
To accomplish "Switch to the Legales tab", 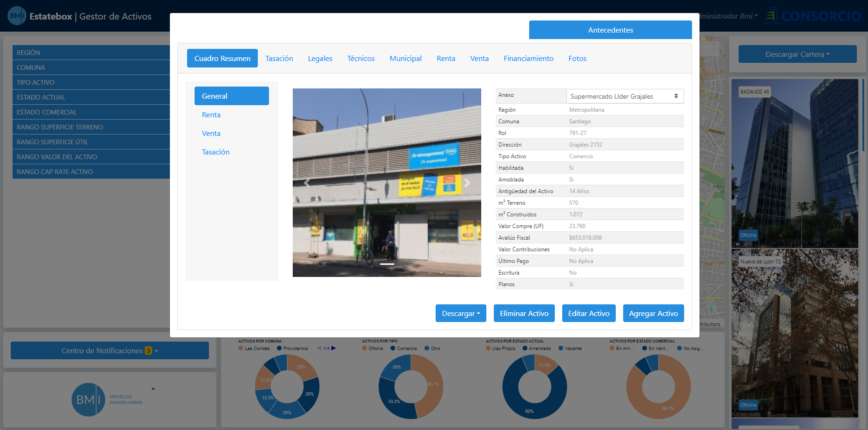I will (x=320, y=58).
